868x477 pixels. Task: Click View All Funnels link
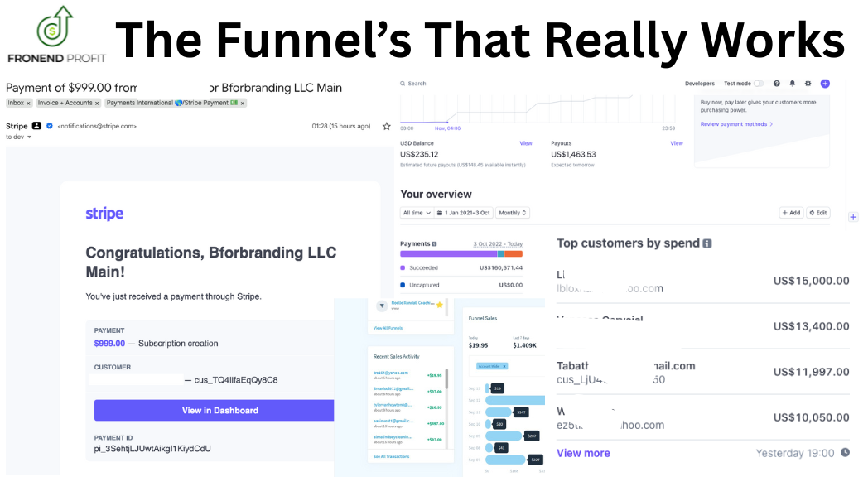[x=388, y=328]
